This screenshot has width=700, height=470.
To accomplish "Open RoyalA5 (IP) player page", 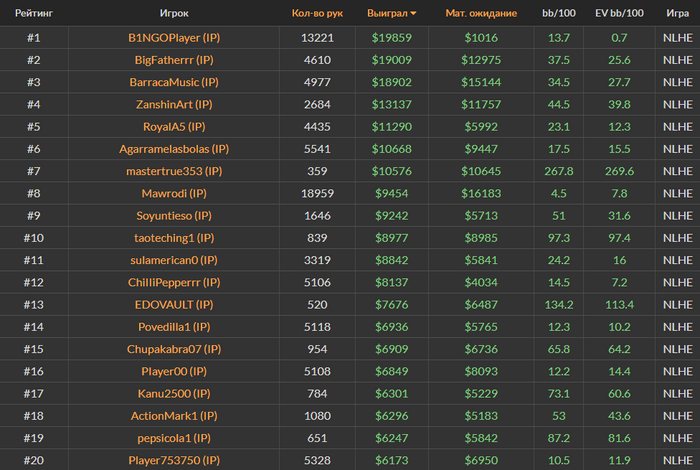I will click(x=174, y=127).
